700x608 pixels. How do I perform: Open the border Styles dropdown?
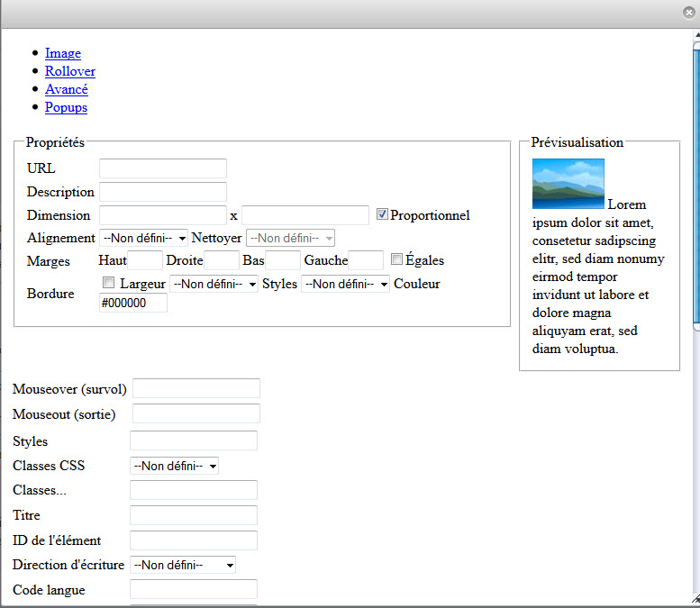tap(346, 284)
